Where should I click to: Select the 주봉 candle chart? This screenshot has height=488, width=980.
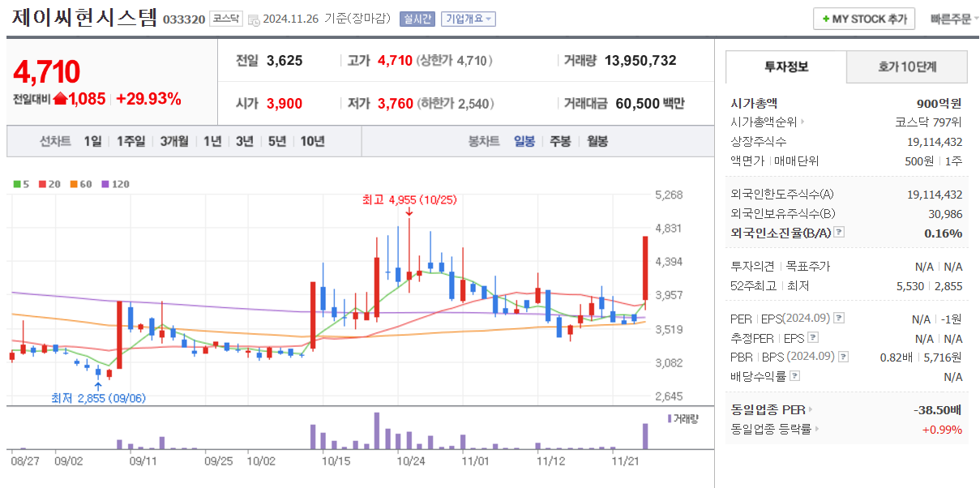(x=560, y=141)
